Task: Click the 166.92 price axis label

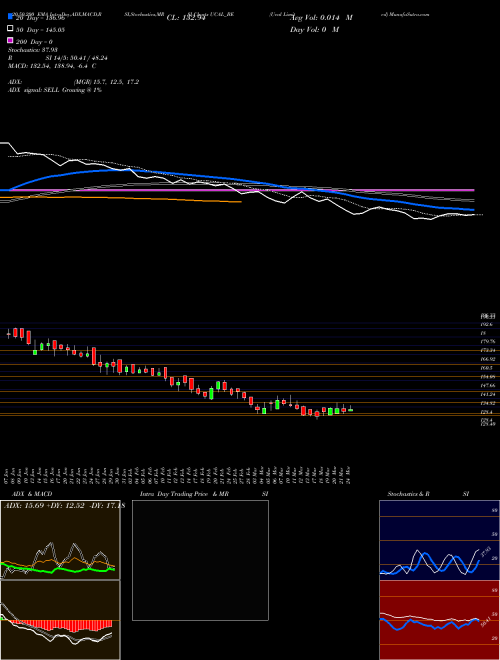Action: tap(488, 359)
